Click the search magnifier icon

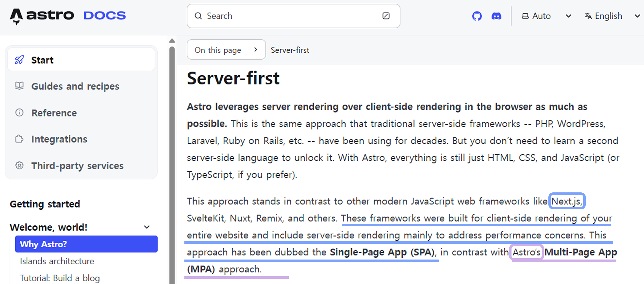(198, 16)
